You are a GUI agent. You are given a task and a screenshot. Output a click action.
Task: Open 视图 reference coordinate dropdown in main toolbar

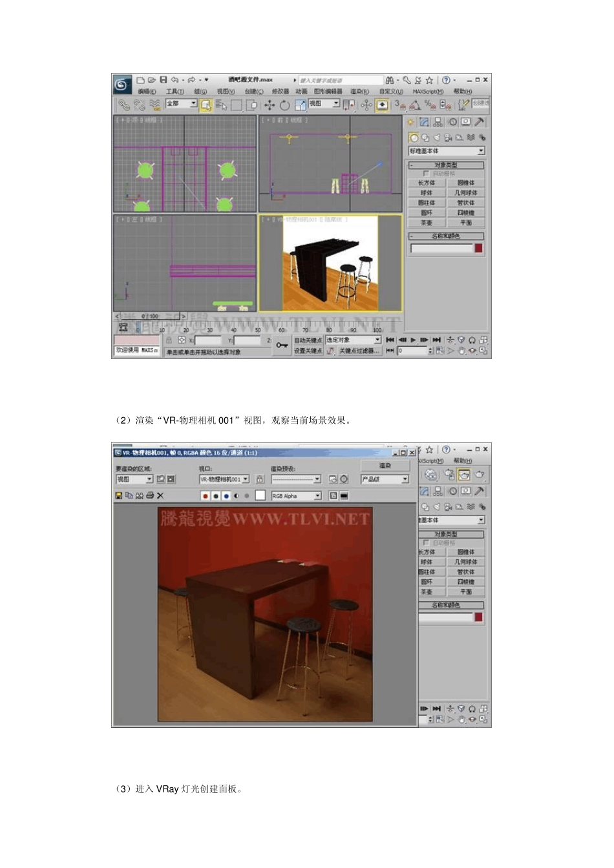coord(324,103)
